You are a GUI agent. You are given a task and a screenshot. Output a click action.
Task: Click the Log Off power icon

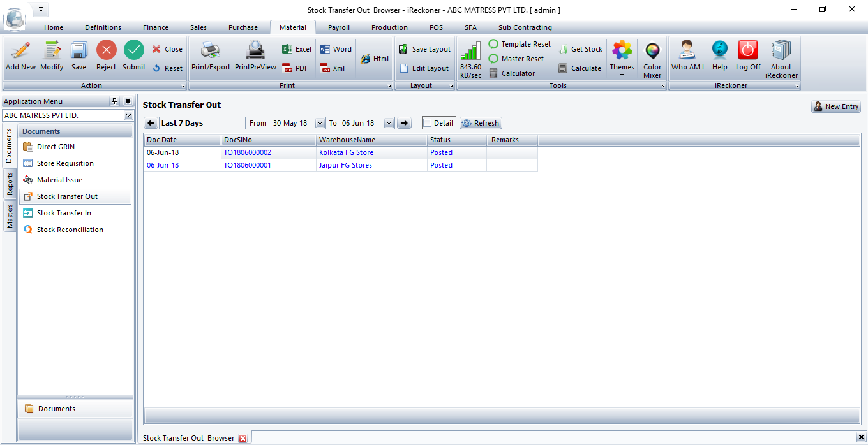747,51
